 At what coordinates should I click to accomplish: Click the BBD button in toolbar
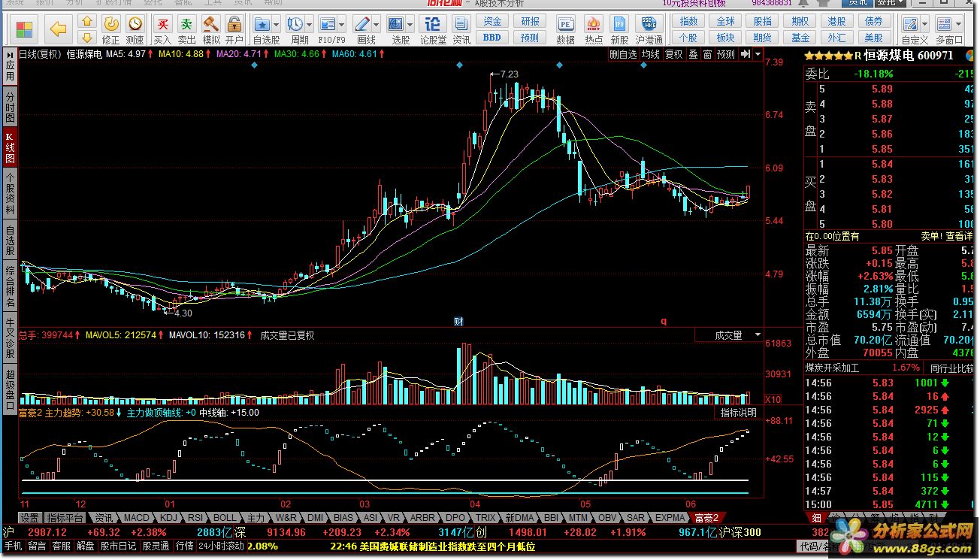tap(492, 37)
